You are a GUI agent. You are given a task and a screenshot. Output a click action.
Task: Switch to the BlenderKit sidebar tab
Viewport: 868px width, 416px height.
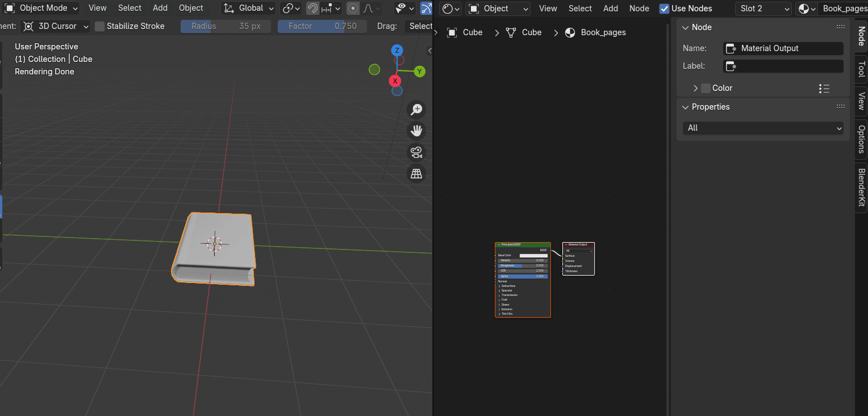pos(861,188)
